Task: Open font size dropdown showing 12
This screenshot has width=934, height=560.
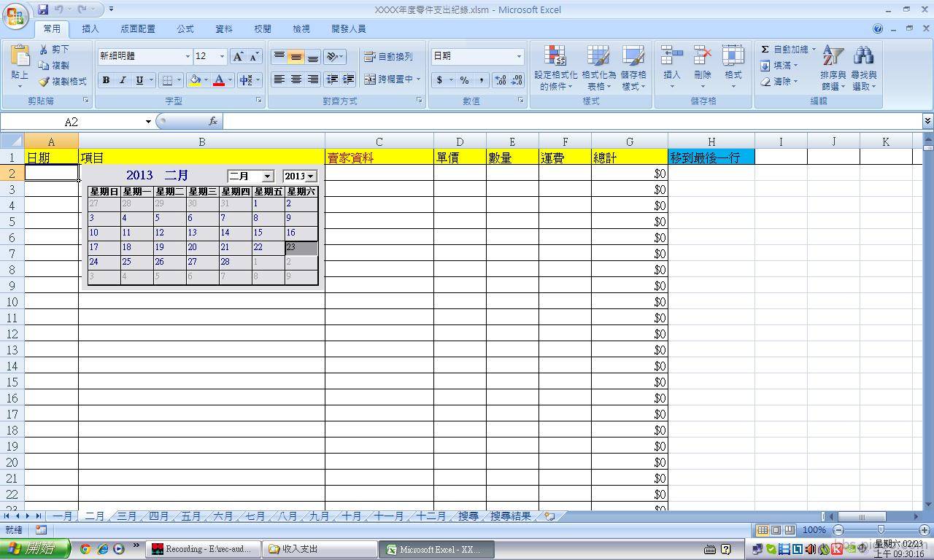Action: pyautogui.click(x=222, y=56)
